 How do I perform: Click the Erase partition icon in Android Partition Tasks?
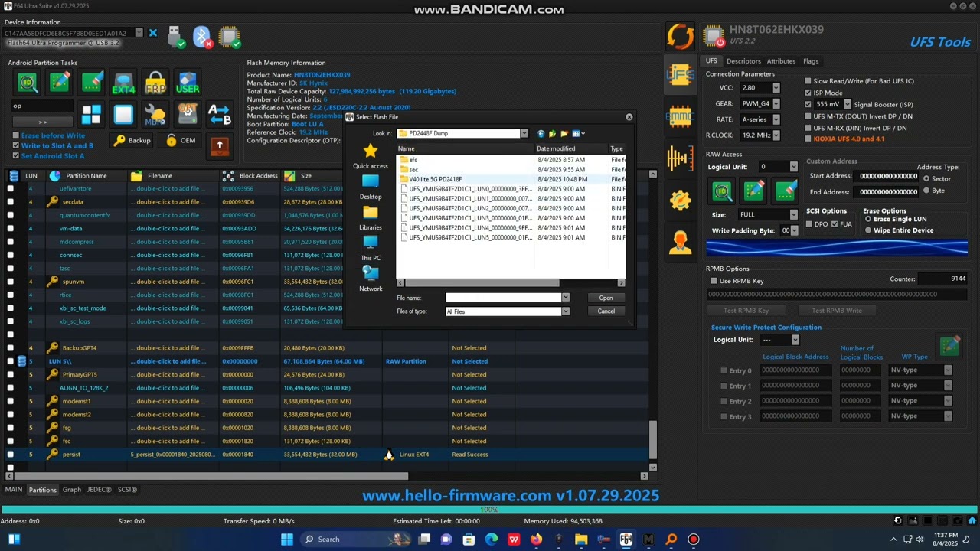(92, 83)
